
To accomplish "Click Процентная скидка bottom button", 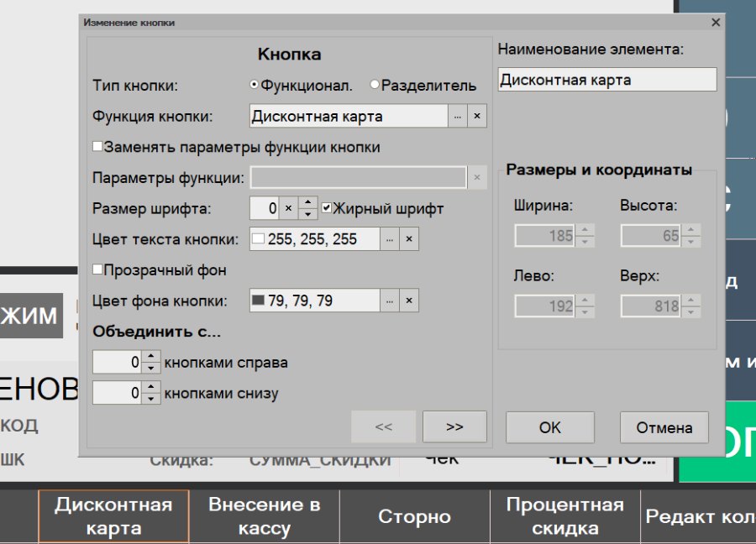I will [x=565, y=516].
